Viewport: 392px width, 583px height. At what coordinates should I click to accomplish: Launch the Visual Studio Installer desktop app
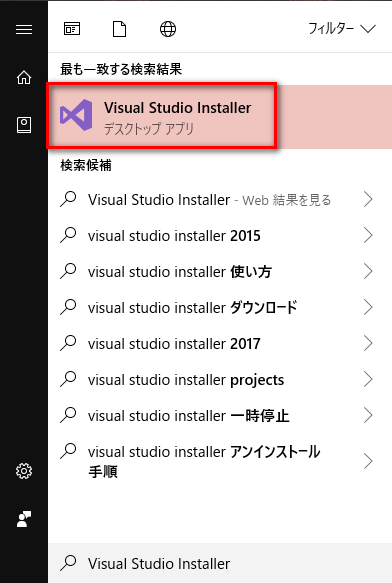coord(219,116)
